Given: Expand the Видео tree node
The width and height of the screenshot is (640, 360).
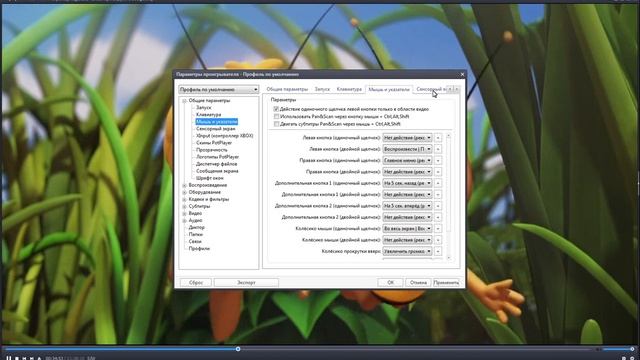Looking at the screenshot, I should coord(184,213).
